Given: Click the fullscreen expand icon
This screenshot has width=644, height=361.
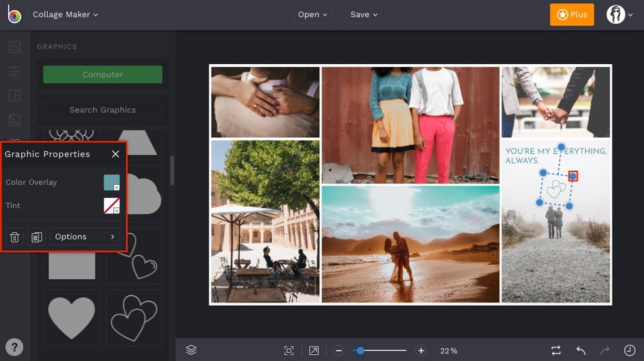Looking at the screenshot, I should coord(313,350).
